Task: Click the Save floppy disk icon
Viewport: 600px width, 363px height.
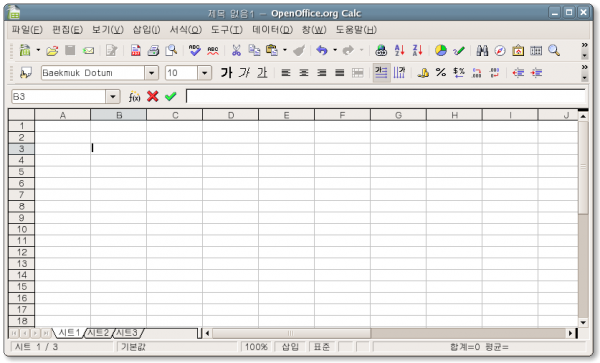Action: (x=70, y=50)
